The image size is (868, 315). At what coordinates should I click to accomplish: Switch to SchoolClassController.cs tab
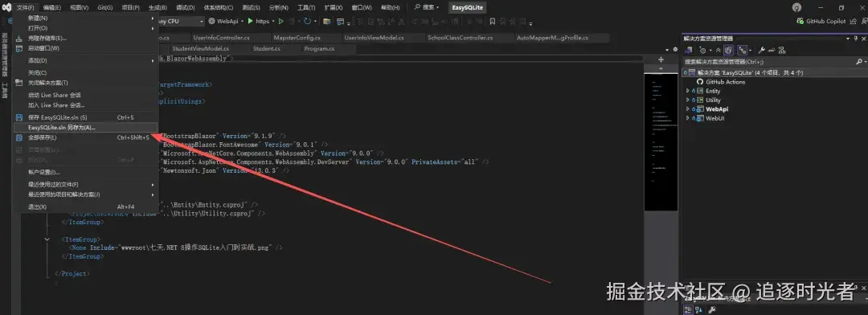460,38
